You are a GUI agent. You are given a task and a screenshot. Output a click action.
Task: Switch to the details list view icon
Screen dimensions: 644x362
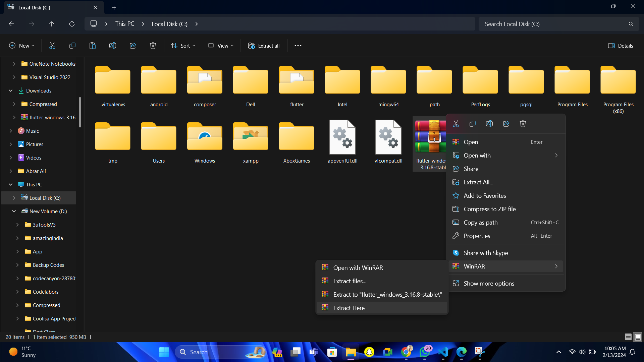628,337
